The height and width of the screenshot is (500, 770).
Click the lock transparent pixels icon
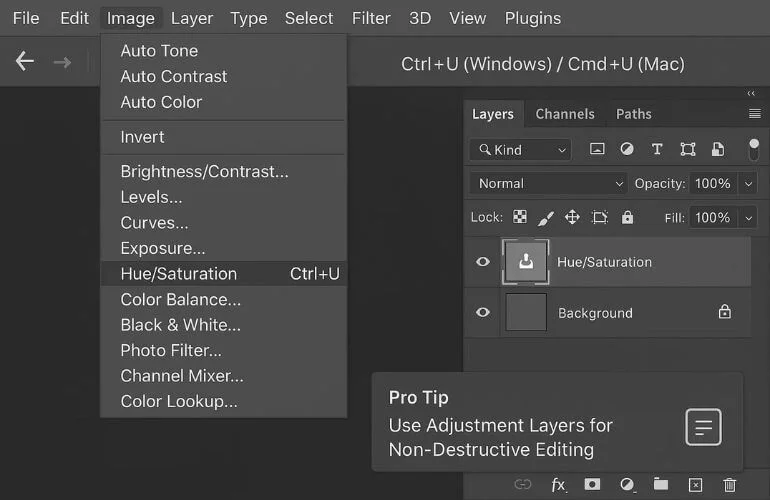click(520, 217)
